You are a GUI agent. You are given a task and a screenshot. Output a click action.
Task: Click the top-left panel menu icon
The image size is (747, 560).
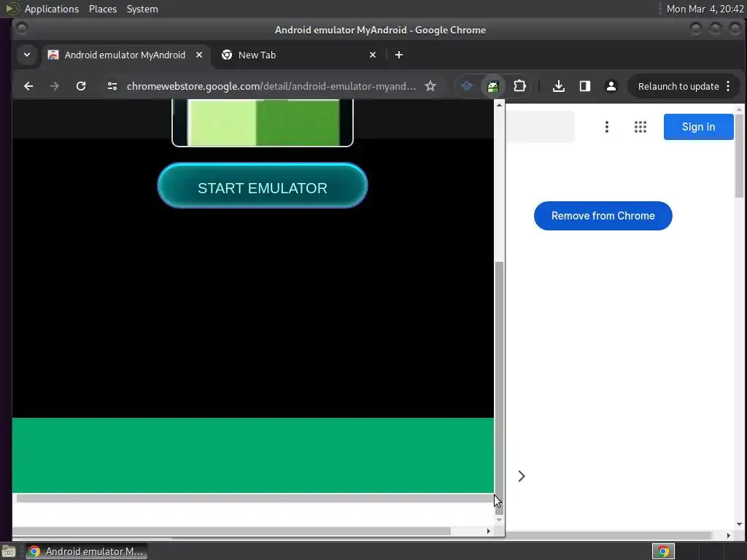(12, 9)
